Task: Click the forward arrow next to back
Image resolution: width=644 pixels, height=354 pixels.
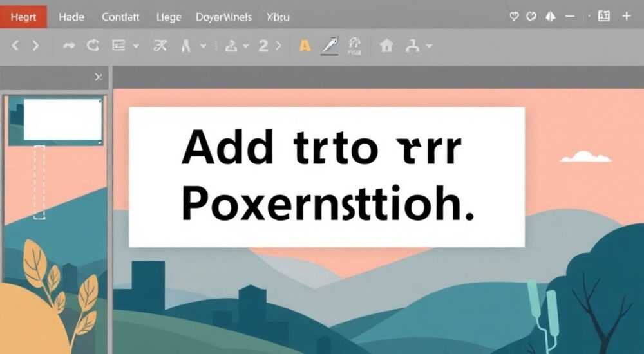Action: pos(35,45)
